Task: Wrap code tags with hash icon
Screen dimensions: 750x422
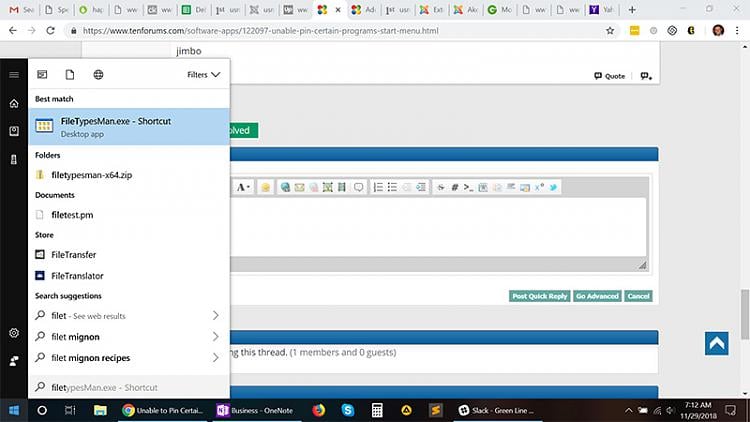Action: (455, 187)
